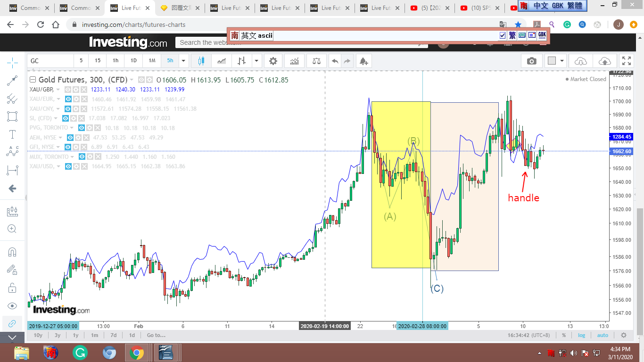
Task: Toggle SI (CFD) series visibility
Action: click(x=66, y=118)
